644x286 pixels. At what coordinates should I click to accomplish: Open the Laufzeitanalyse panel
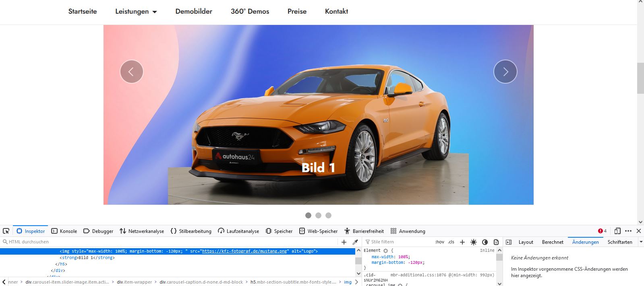[238, 231]
